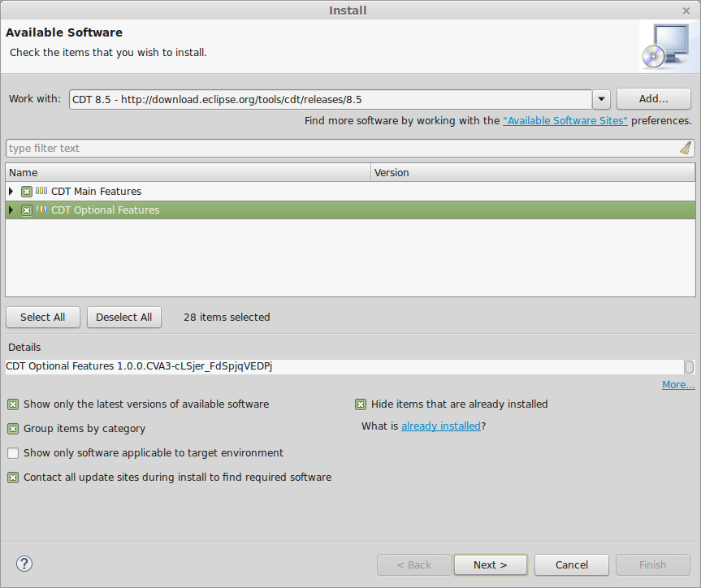
Task: Sort by the Version column header
Action: coord(533,173)
